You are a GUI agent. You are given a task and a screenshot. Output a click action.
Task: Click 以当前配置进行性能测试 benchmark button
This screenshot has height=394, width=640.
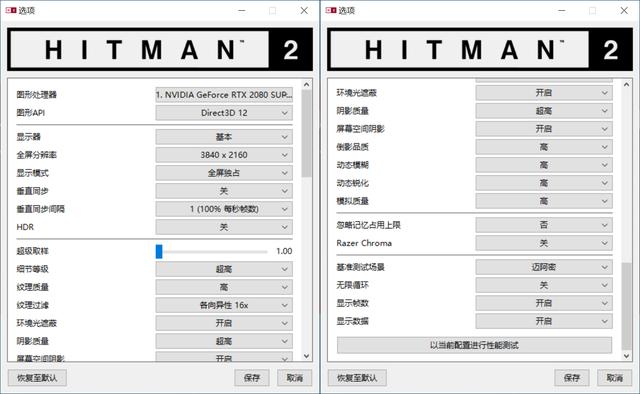click(x=474, y=345)
